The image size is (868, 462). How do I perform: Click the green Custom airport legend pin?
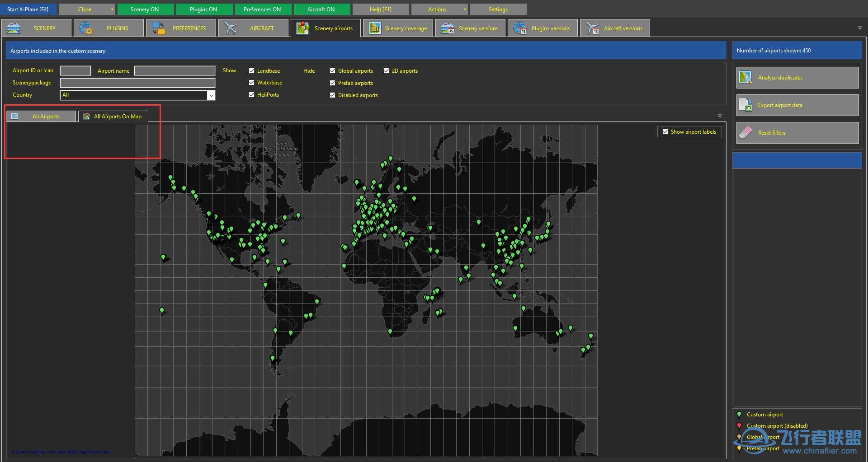pos(739,415)
